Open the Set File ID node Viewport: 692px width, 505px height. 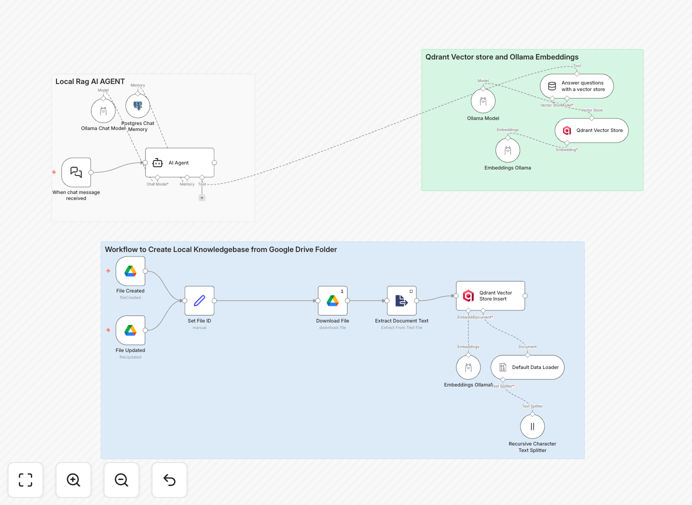(199, 301)
